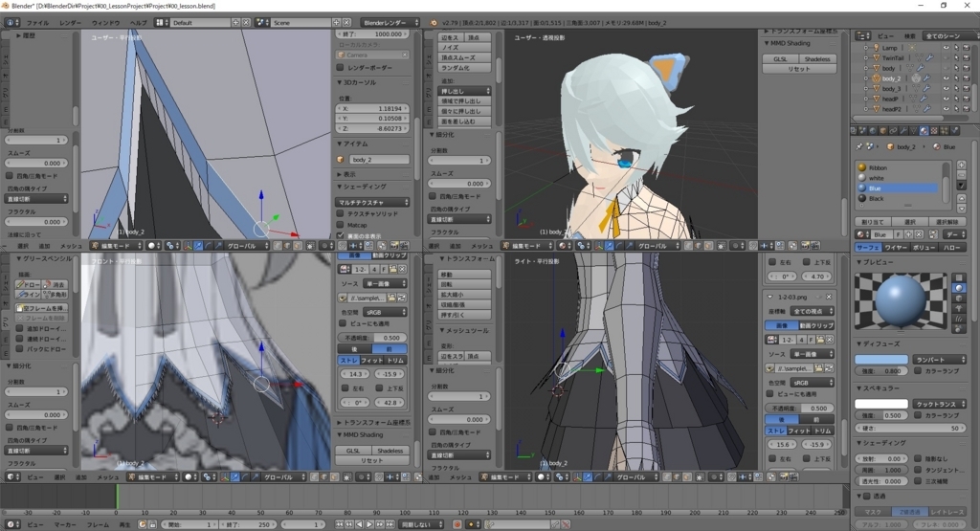Toggle headP2 render camera icon in outliner

pos(966,109)
